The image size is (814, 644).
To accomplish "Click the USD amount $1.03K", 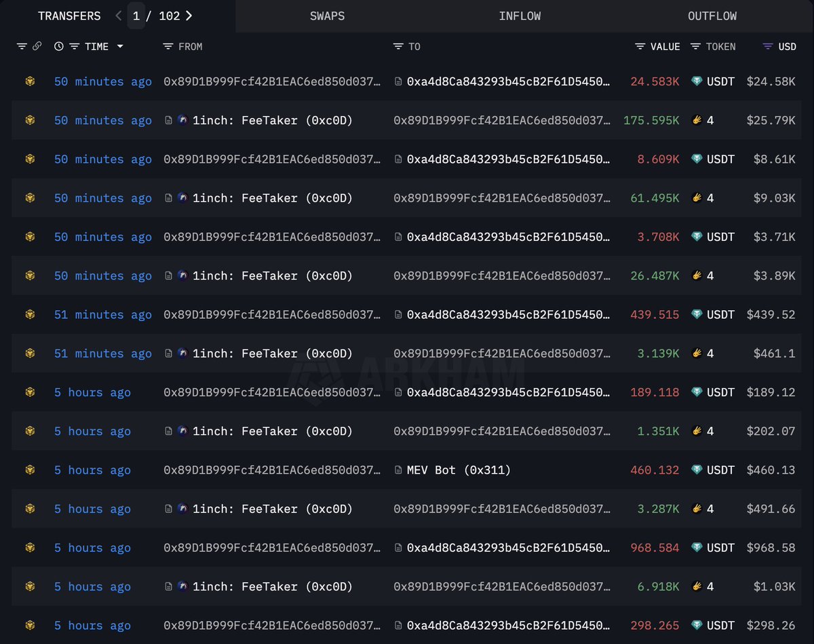I will point(774,586).
